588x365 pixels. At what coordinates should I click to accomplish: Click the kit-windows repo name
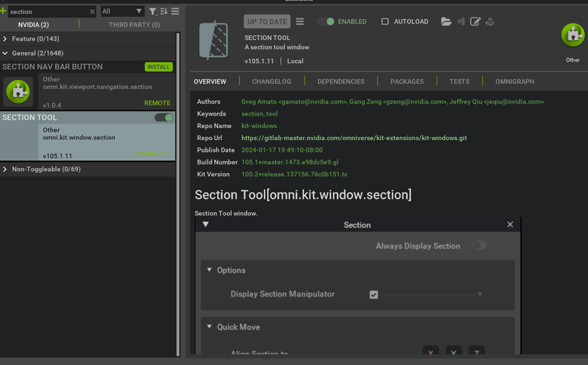point(259,126)
